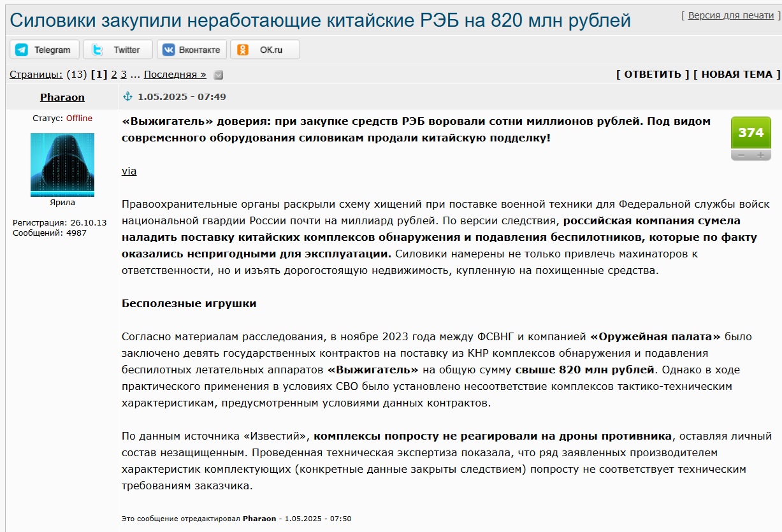
Task: Click the Бесполезные игрушки subheading
Action: click(x=189, y=303)
